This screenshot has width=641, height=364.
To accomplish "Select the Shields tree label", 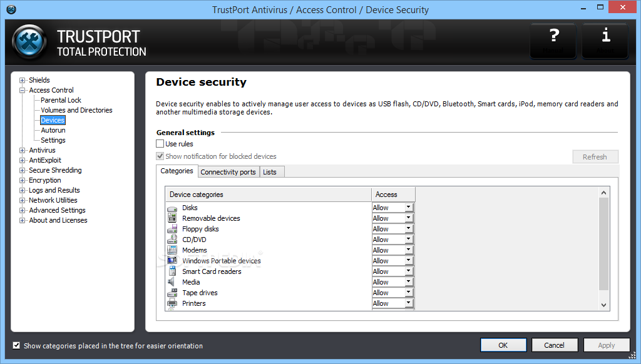I will (39, 81).
